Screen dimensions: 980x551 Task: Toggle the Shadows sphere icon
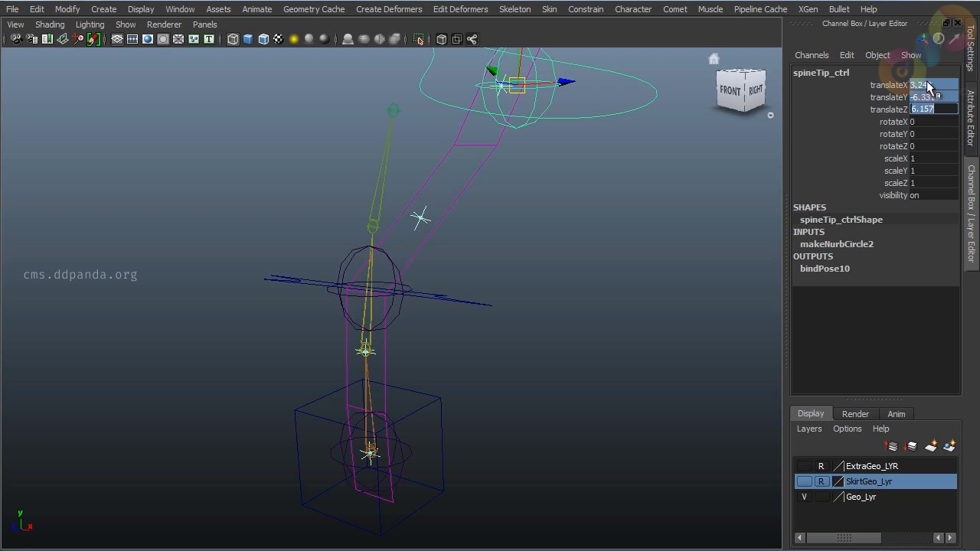(309, 39)
